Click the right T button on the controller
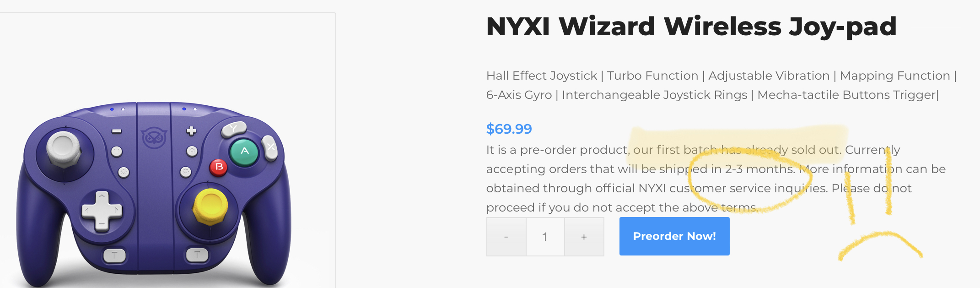The width and height of the screenshot is (980, 288). pyautogui.click(x=197, y=255)
